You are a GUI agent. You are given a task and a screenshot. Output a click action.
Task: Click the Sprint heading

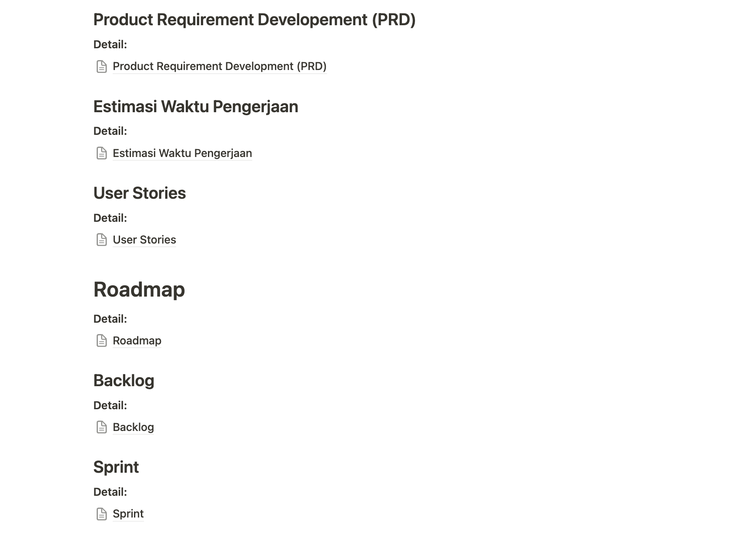pos(116,467)
